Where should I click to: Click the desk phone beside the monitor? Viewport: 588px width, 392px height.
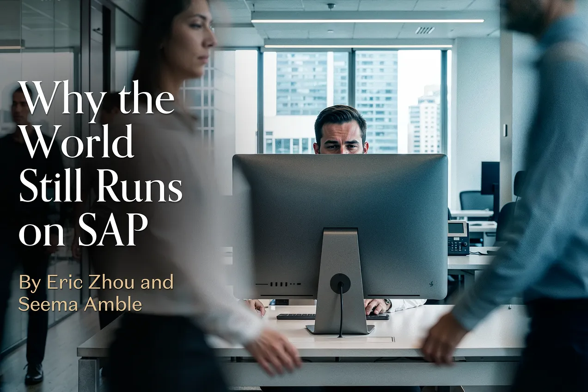pyautogui.click(x=458, y=238)
